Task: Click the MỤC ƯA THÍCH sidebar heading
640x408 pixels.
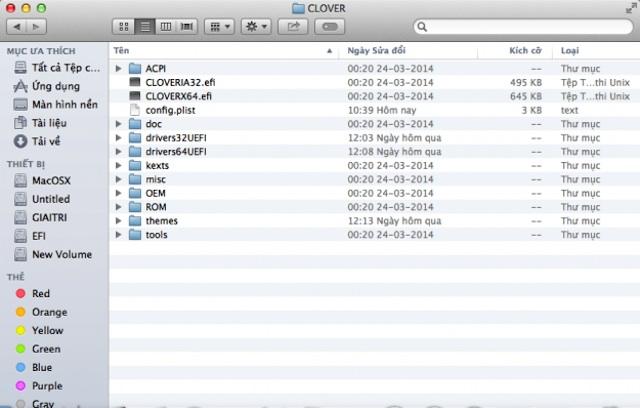Action: pyautogui.click(x=41, y=51)
